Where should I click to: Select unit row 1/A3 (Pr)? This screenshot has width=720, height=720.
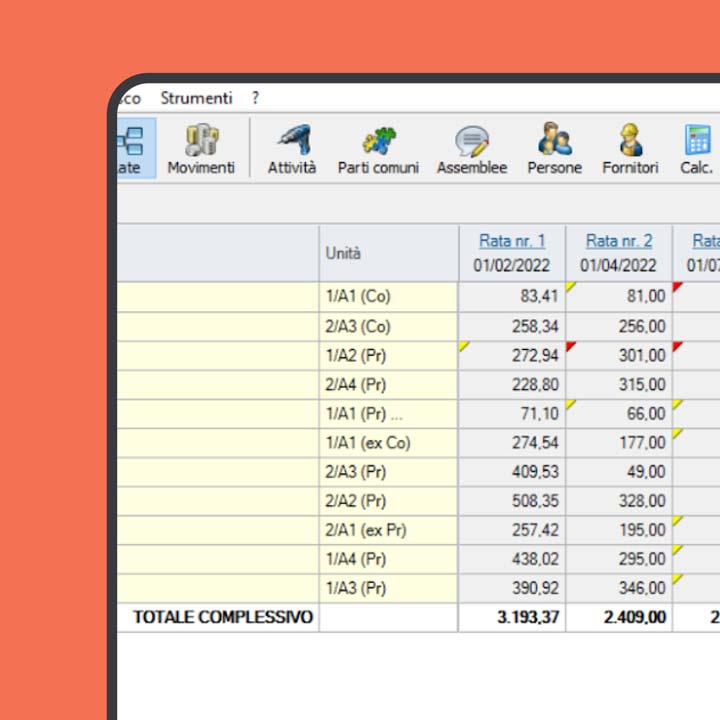click(388, 588)
